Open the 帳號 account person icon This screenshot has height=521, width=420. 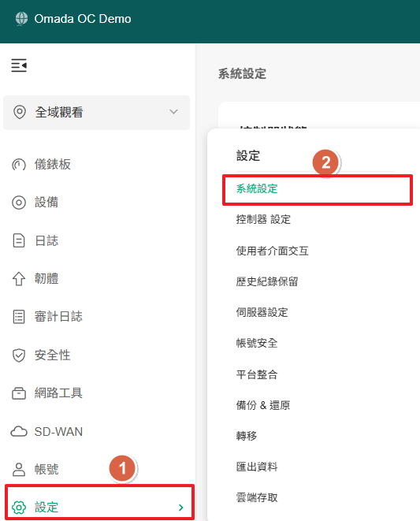(19, 469)
